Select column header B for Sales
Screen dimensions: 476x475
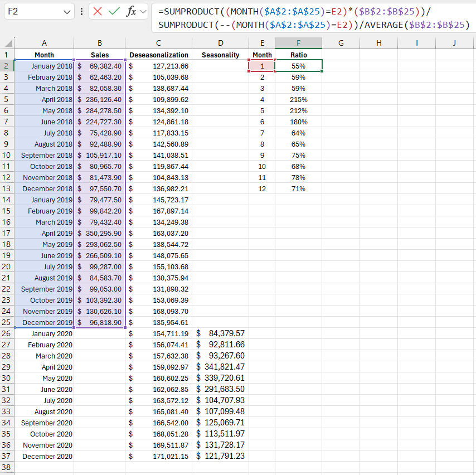(99, 43)
